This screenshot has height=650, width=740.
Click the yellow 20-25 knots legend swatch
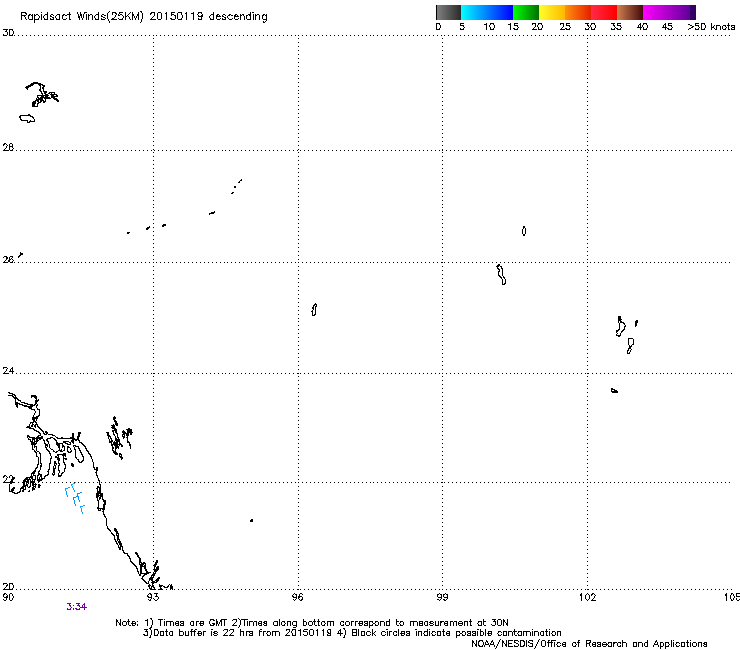(552, 12)
